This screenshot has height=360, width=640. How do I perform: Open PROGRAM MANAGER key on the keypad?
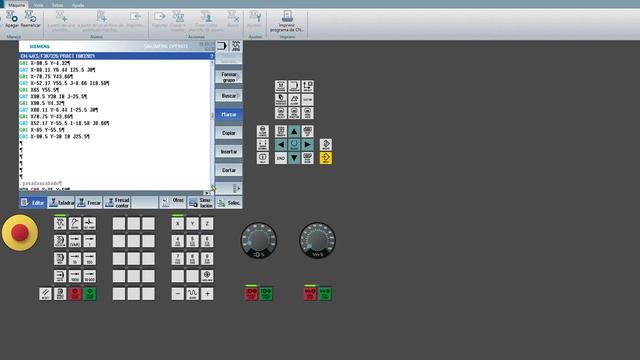280,100
